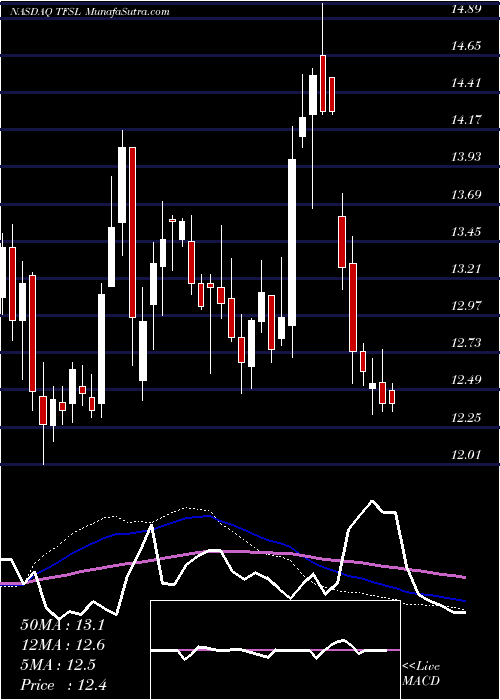Click the Price : 12.4 readout
The image size is (500, 700).
coord(63,685)
